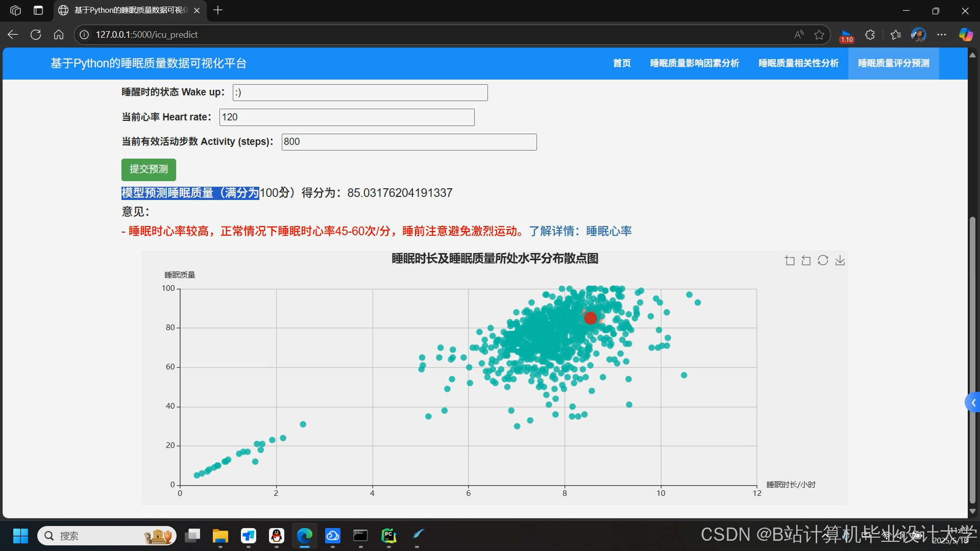The height and width of the screenshot is (551, 980).
Task: Open PyCharm from the taskbar
Action: [389, 536]
